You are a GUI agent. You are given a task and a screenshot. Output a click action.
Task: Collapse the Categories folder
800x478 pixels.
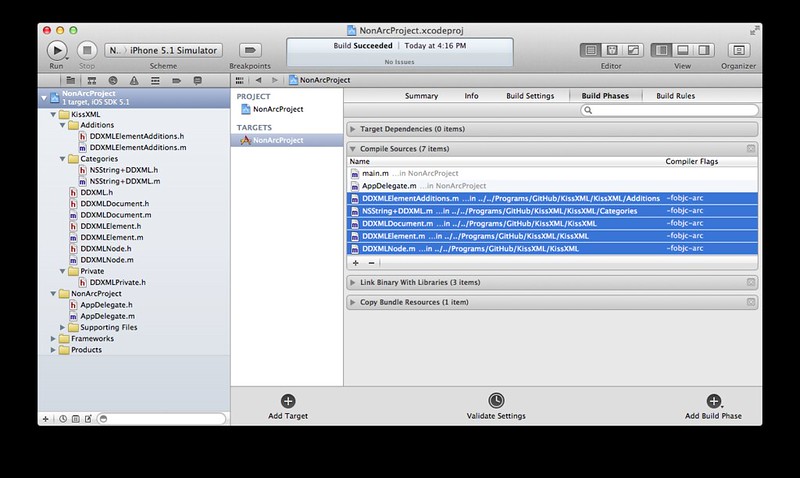[x=62, y=159]
